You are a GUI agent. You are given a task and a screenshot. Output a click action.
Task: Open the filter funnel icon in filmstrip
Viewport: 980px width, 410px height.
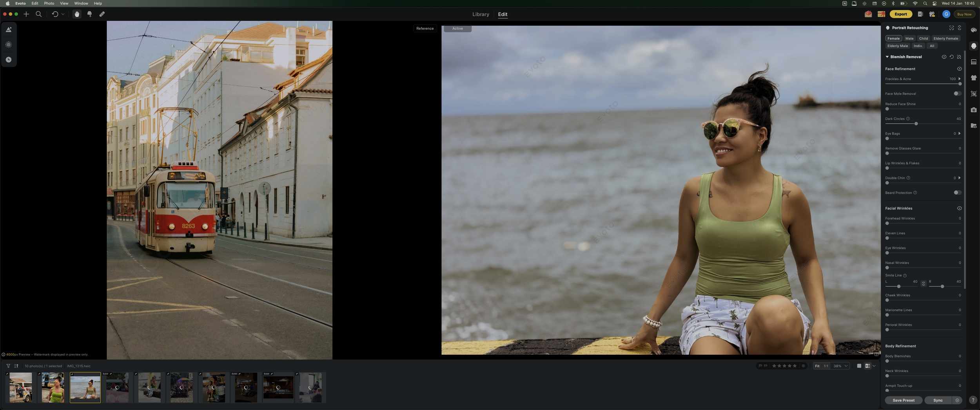click(x=8, y=366)
